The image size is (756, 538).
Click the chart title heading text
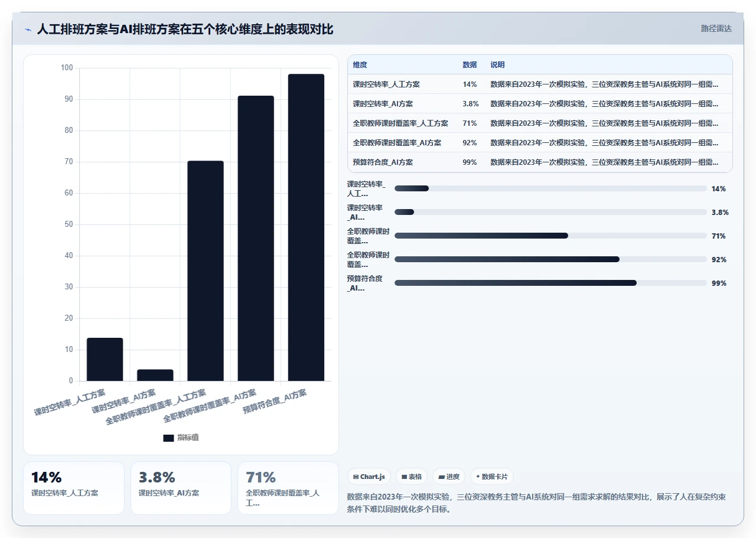(185, 29)
